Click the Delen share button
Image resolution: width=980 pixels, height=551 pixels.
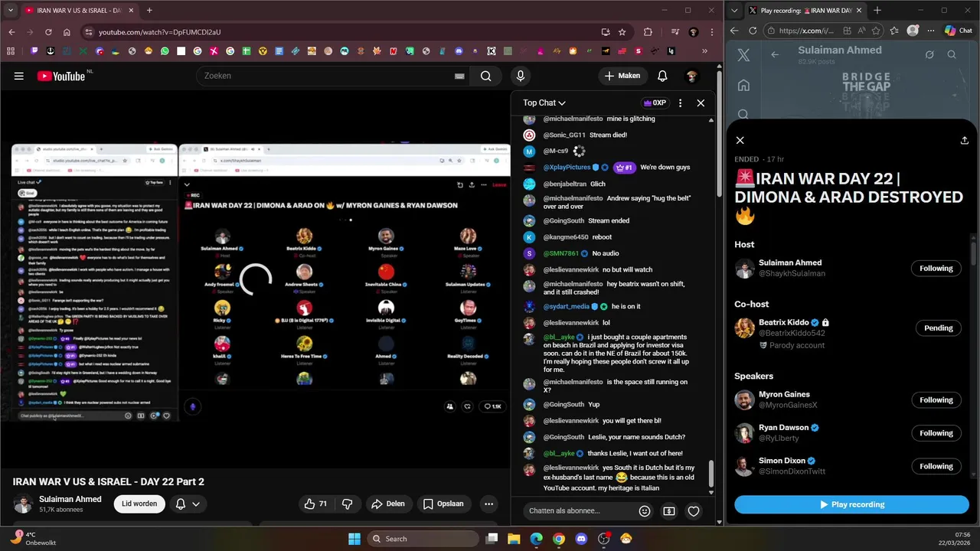tap(387, 504)
